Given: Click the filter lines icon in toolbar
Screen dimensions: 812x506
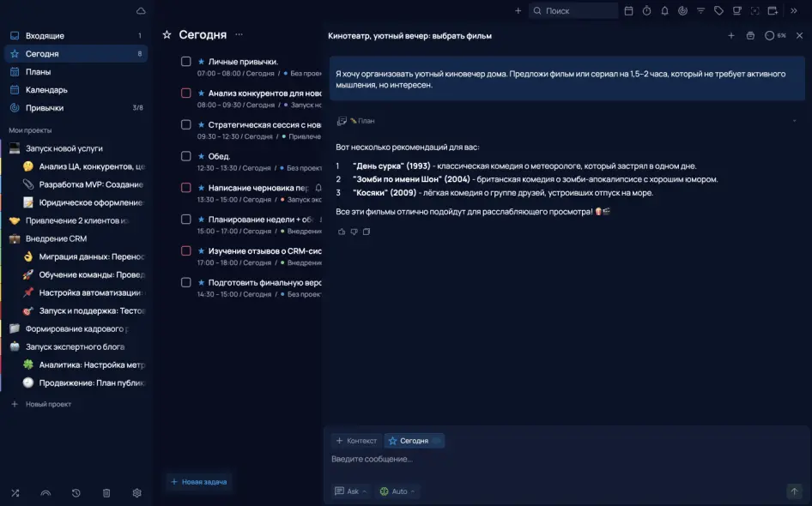Looking at the screenshot, I should pos(700,11).
